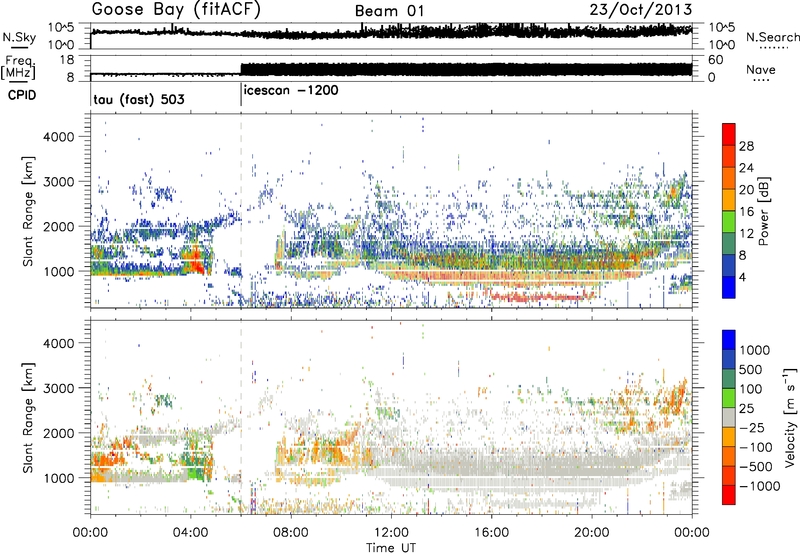This screenshot has width=800, height=554.
Task: Click the 'Time UT' axis label
Action: (391, 548)
